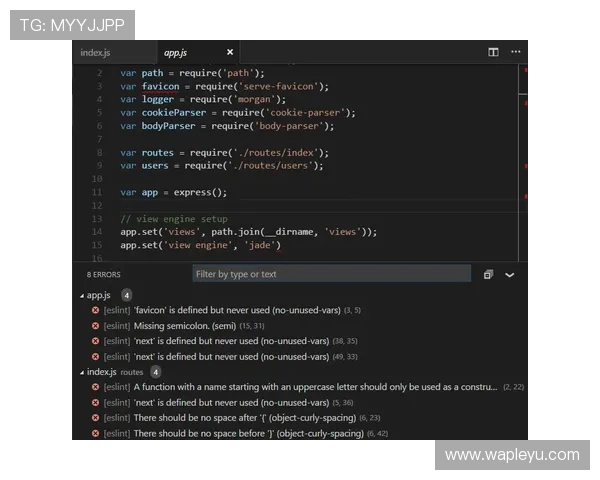This screenshot has height=480, width=600.
Task: Close the app.js tab
Action: tap(230, 52)
